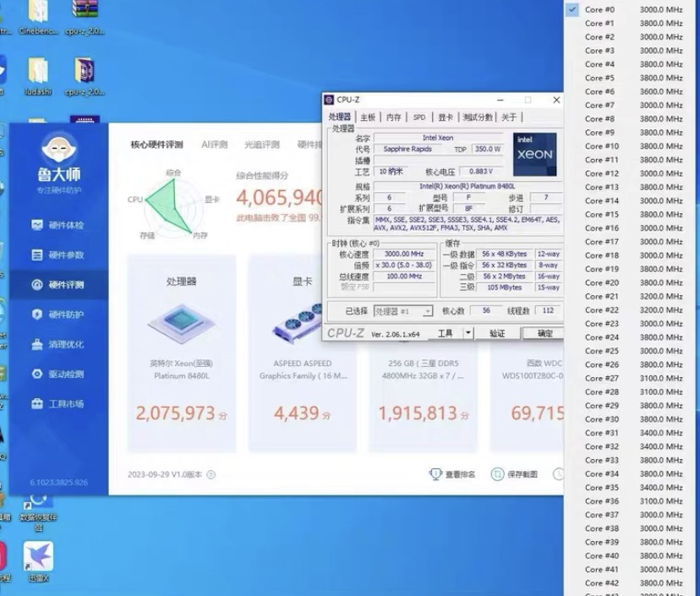The width and height of the screenshot is (700, 596).
Task: Uncheck the checked Core #0 menu entry
Action: (x=632, y=9)
